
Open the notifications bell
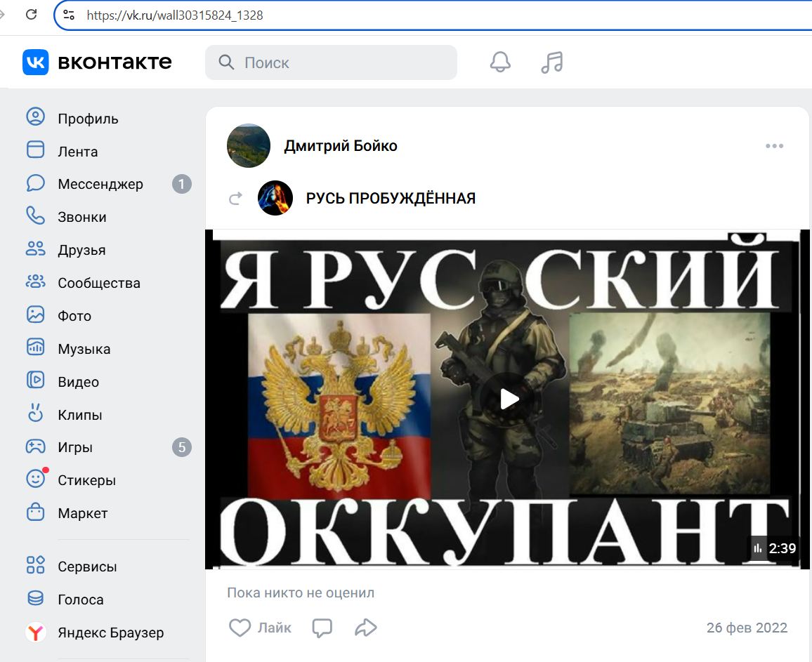coord(500,62)
